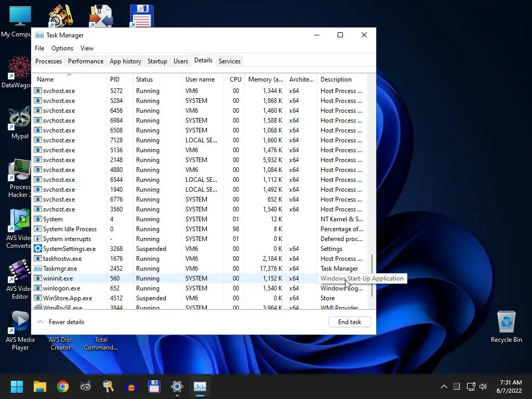
Task: Click the network tray icon
Action: (471, 387)
